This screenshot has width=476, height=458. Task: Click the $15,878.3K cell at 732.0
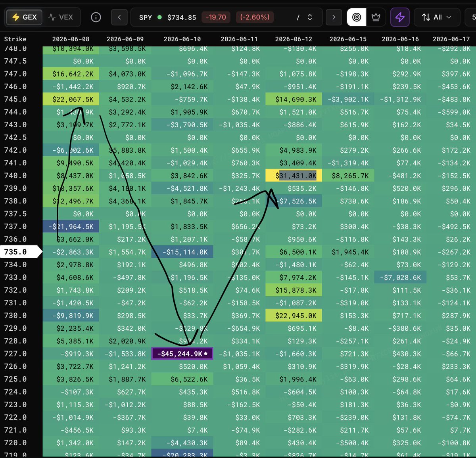tap(294, 290)
